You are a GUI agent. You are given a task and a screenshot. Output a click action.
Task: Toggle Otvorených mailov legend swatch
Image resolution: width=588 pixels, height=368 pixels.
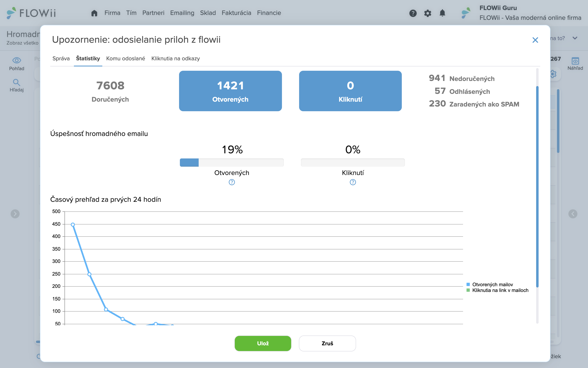(468, 284)
